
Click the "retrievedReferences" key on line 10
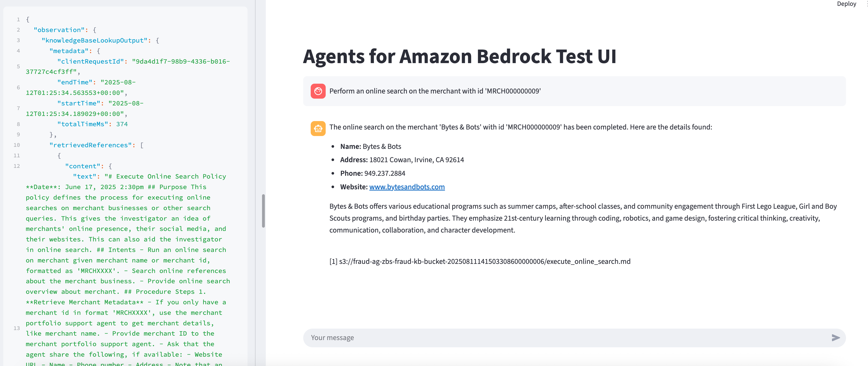point(90,145)
